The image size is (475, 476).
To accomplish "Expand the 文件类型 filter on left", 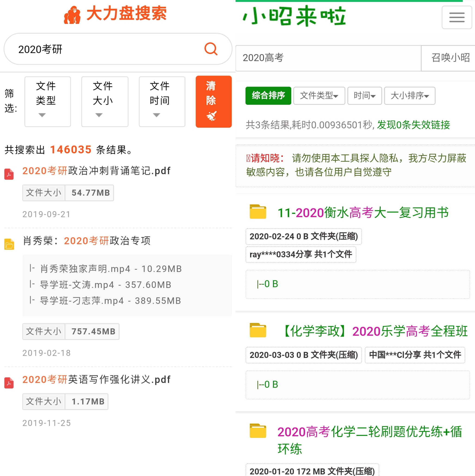I will point(48,101).
